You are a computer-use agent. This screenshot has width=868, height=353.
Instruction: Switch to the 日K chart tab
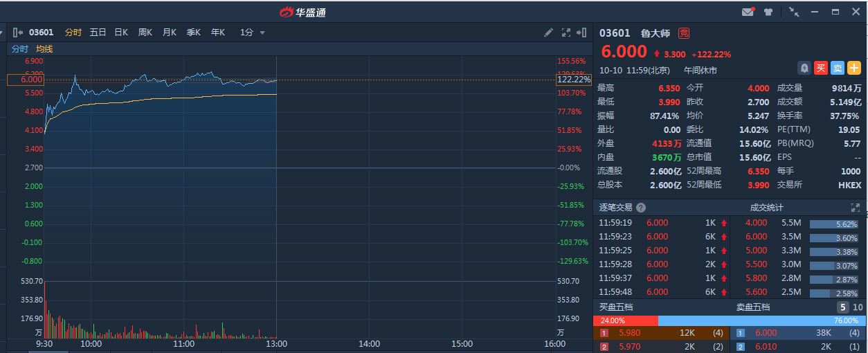(x=121, y=33)
